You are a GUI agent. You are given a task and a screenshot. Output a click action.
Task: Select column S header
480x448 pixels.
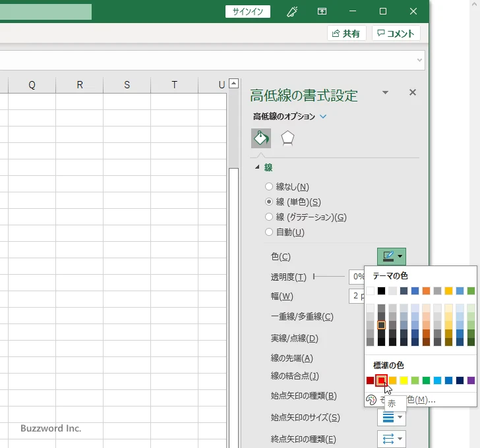click(127, 85)
